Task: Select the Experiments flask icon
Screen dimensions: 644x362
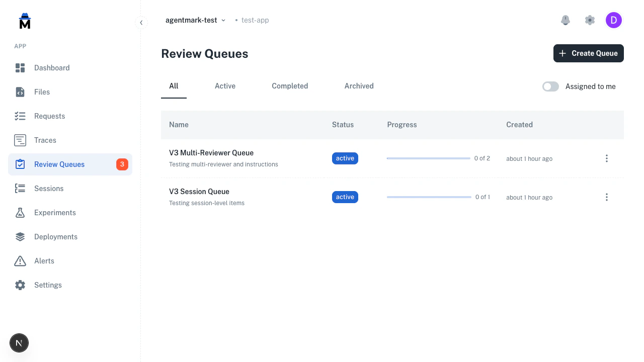Action: [x=20, y=212]
